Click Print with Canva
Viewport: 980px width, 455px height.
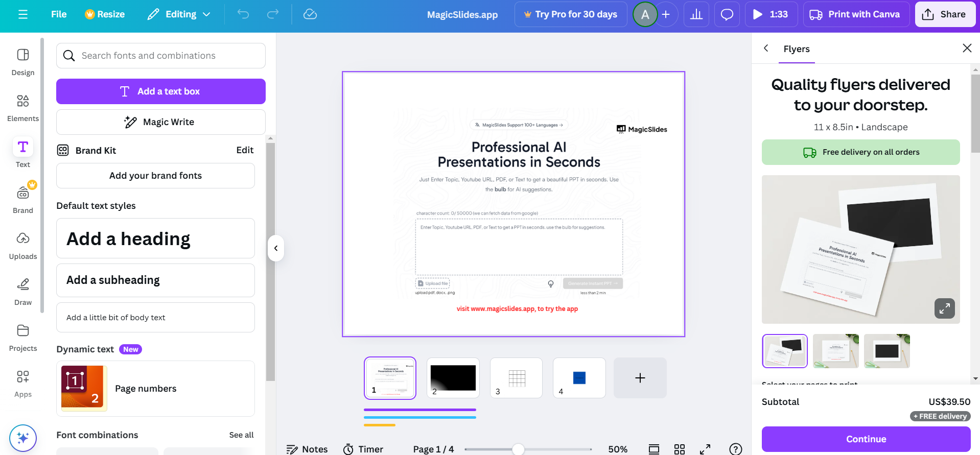tap(856, 14)
